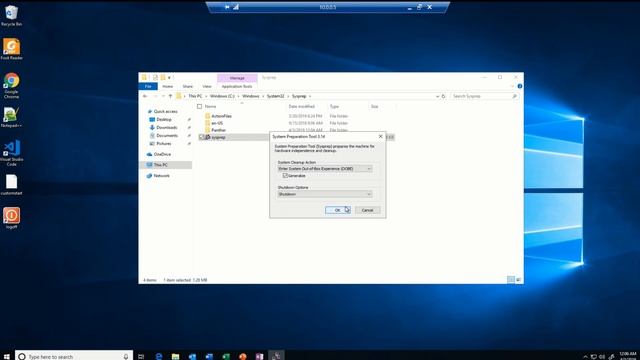Click the Search Sysprep input field

(484, 96)
